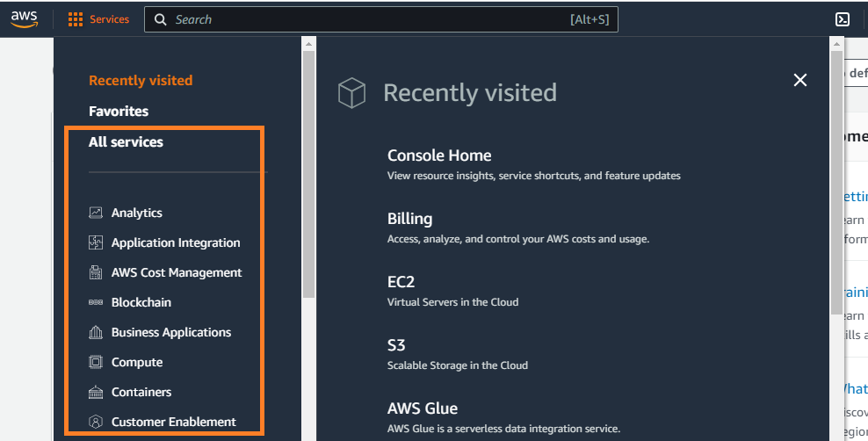Click the sidebar list scrollbar
Screen dimensions: 868x441
coord(308,174)
